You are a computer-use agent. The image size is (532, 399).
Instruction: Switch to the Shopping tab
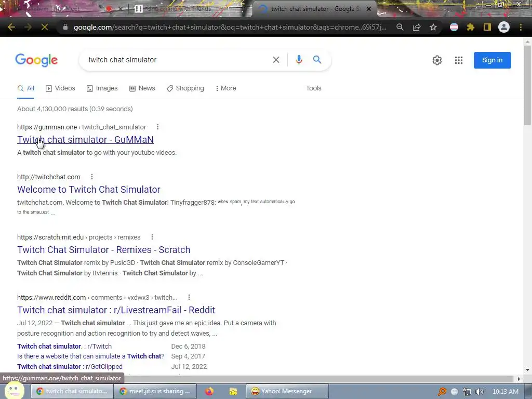click(185, 88)
